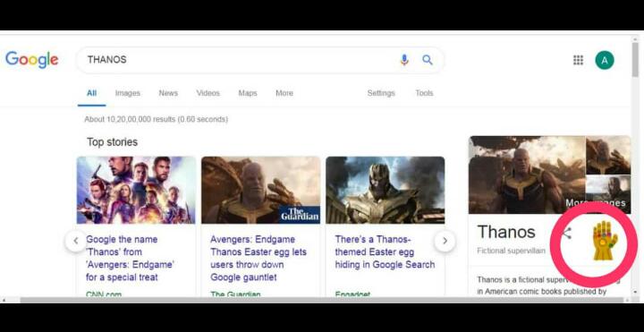This screenshot has height=332, width=644.
Task: Show next top stories with right arrow
Action: point(445,241)
